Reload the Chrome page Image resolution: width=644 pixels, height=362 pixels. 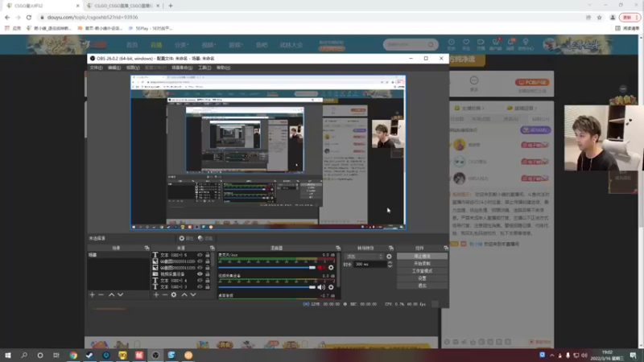coord(29,17)
